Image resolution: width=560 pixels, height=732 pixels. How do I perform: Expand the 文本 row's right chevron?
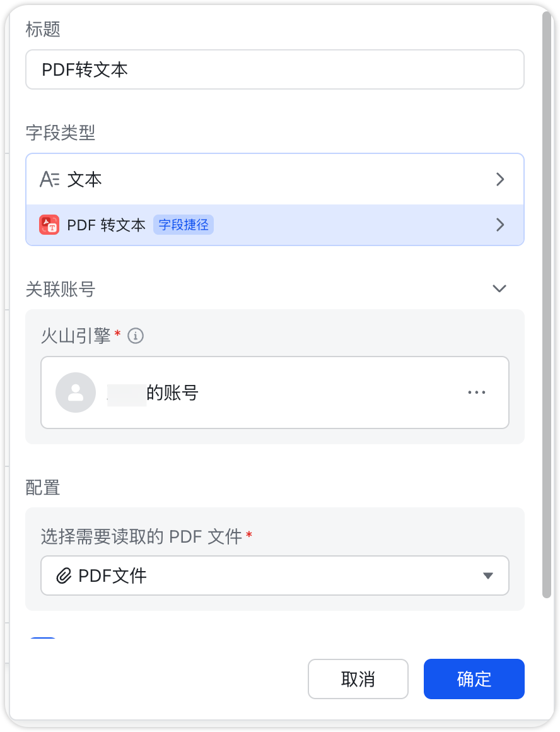pyautogui.click(x=500, y=180)
